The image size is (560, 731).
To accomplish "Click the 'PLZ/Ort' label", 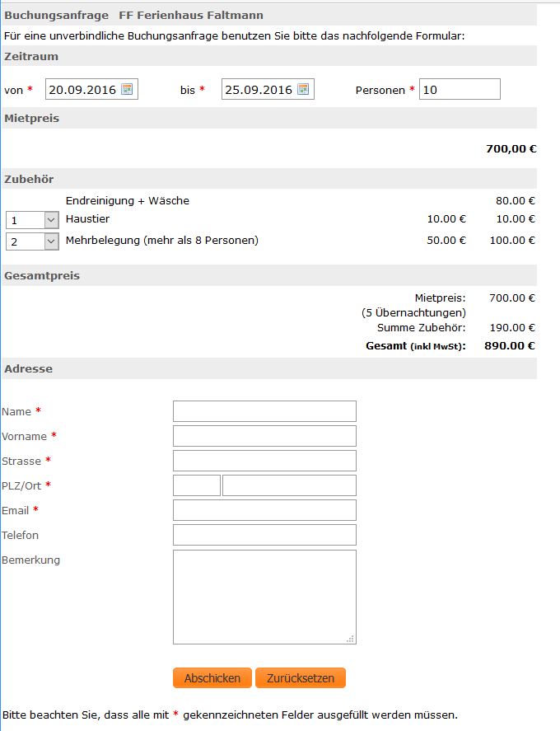I will [21, 485].
